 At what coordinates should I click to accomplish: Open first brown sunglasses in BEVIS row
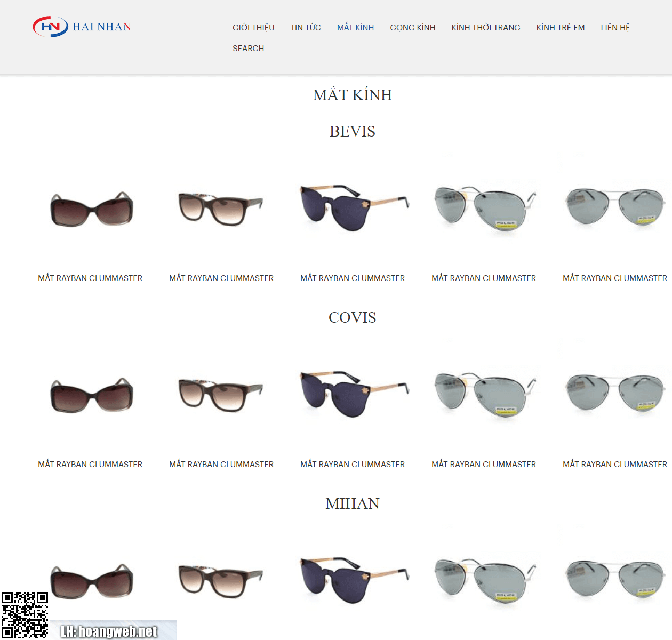pyautogui.click(x=91, y=210)
